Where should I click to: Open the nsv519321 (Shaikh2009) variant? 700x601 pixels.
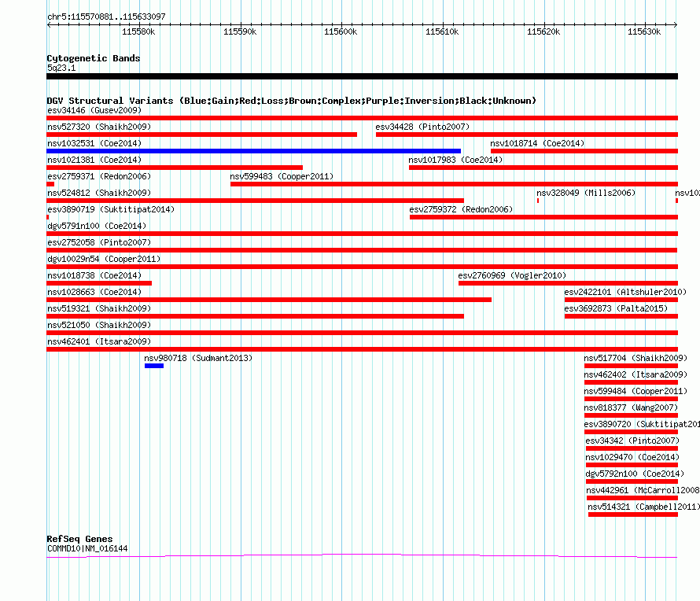coord(99,308)
